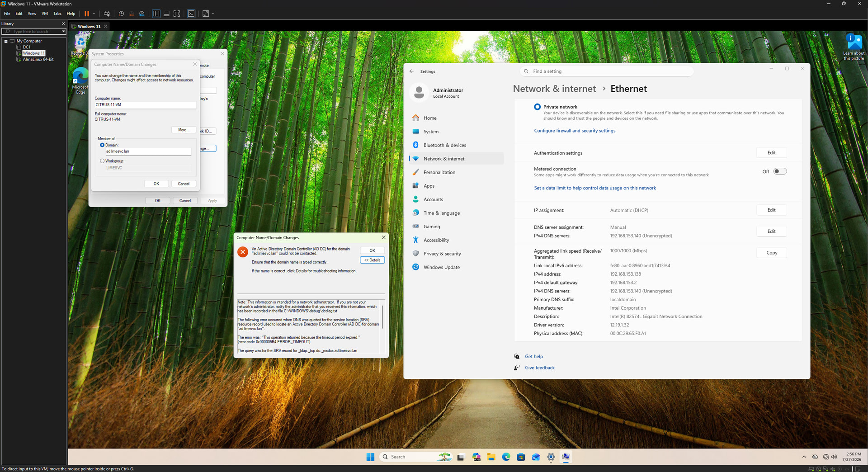Take a snapshot of this virtual machine

(x=121, y=14)
